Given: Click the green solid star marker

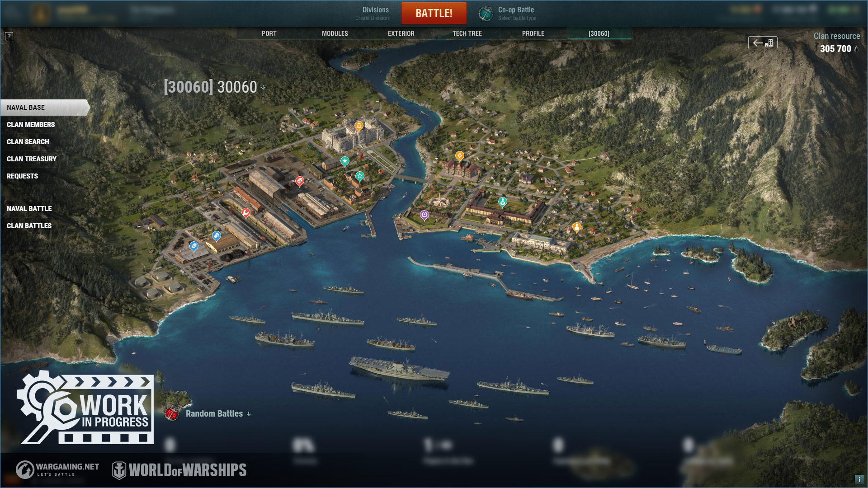Looking at the screenshot, I should (x=345, y=161).
